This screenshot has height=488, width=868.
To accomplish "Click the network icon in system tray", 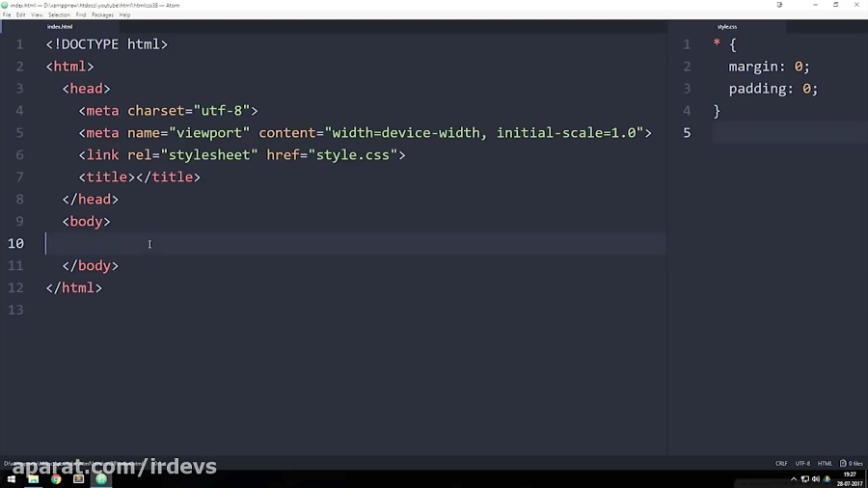I will pos(805,479).
